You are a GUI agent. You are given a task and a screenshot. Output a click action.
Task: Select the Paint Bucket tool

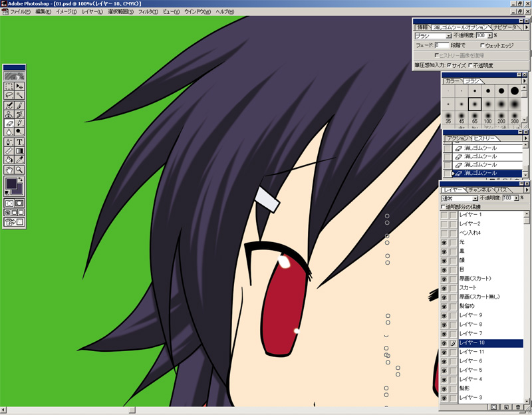(x=9, y=160)
